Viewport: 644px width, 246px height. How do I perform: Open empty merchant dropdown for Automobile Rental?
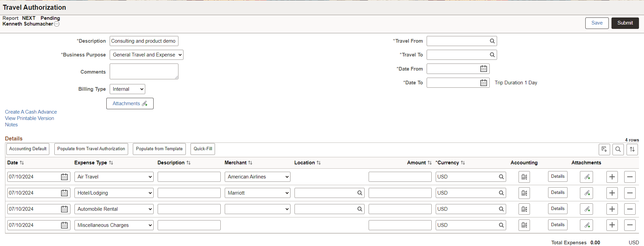(x=258, y=209)
